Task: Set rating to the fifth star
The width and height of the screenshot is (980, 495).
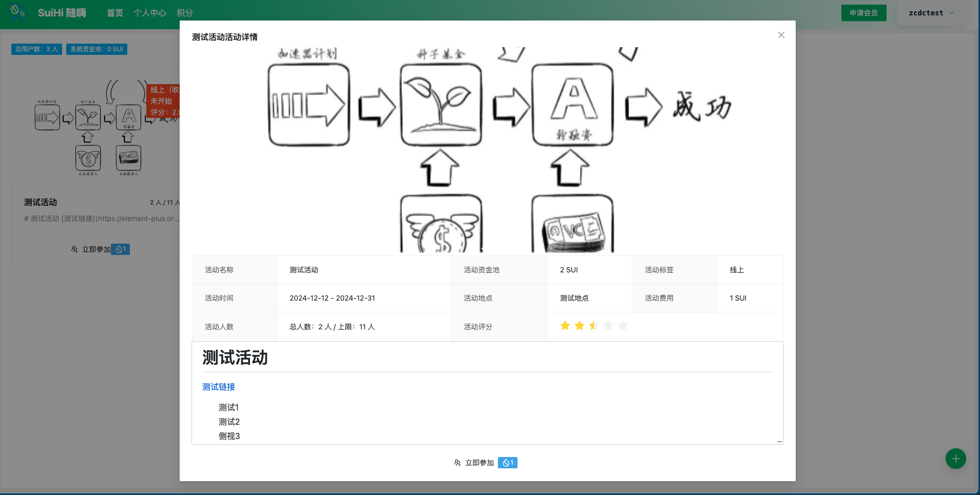Action: point(623,326)
